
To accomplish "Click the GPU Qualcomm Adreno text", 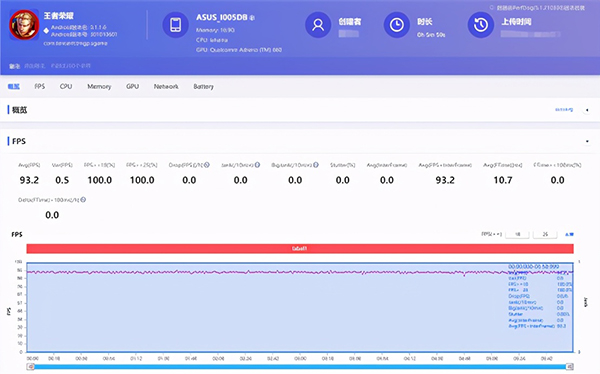I will pyautogui.click(x=239, y=50).
